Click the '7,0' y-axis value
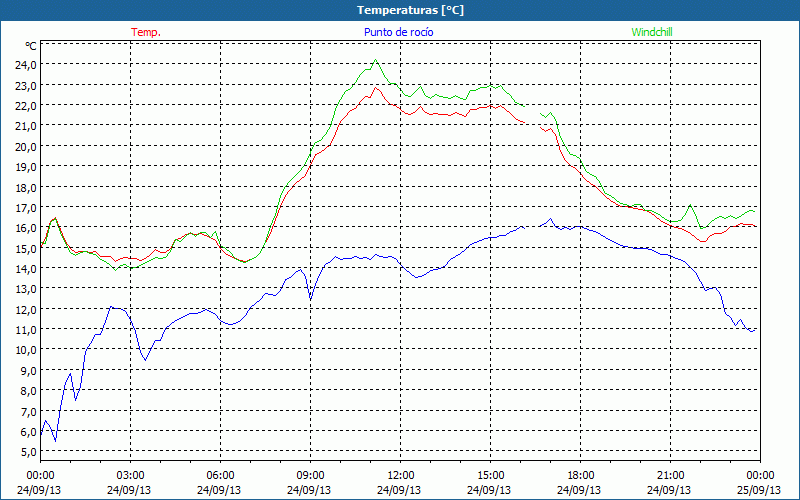This screenshot has height=500, width=800. tap(29, 411)
